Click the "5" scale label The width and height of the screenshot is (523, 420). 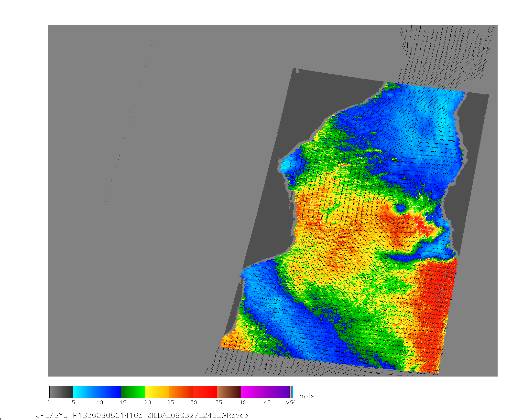tap(73, 403)
